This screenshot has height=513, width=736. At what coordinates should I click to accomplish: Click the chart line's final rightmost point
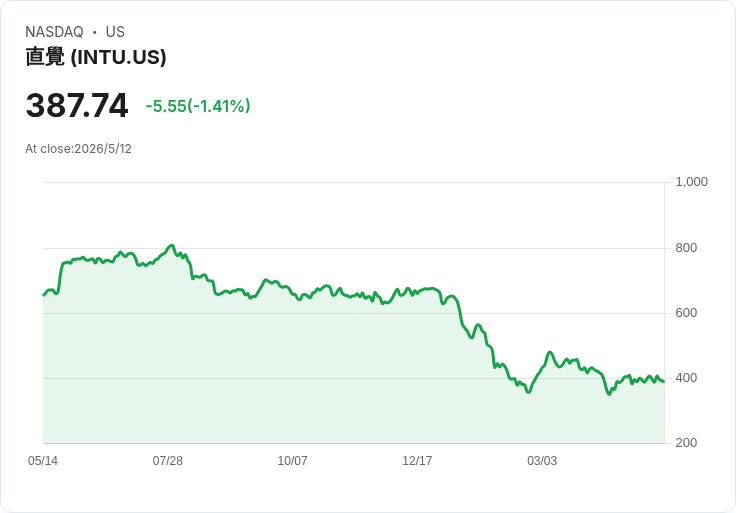[664, 382]
